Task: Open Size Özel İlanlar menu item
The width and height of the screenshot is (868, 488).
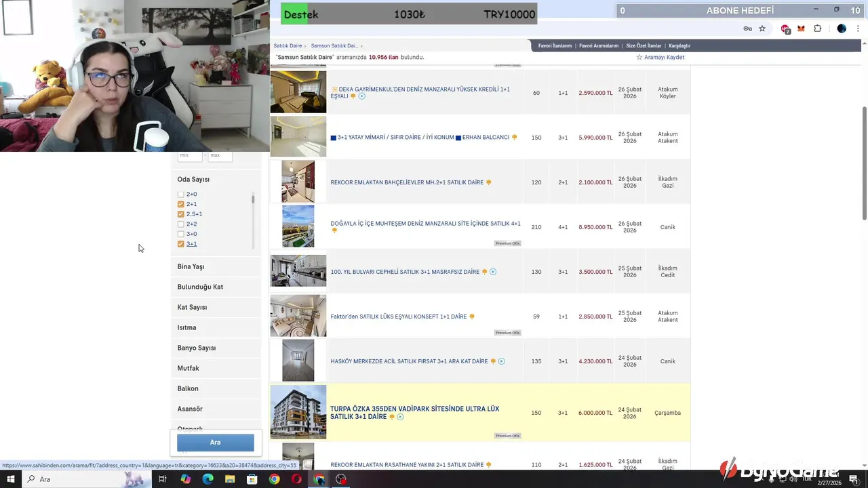Action: 644,46
